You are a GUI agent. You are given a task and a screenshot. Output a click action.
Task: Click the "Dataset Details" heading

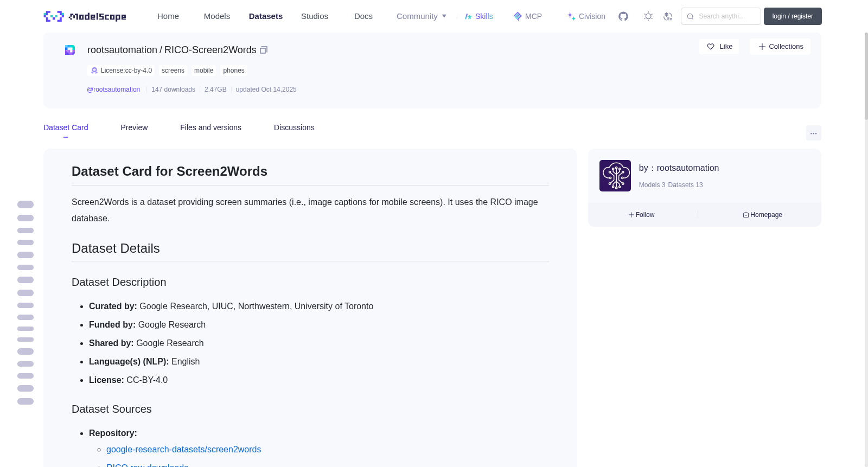click(x=116, y=248)
